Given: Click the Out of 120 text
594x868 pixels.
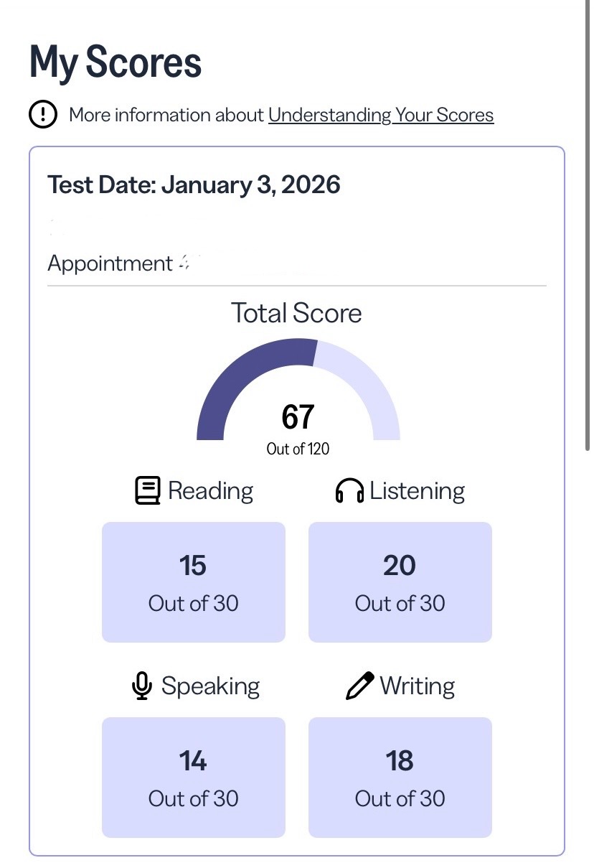Looking at the screenshot, I should [298, 449].
